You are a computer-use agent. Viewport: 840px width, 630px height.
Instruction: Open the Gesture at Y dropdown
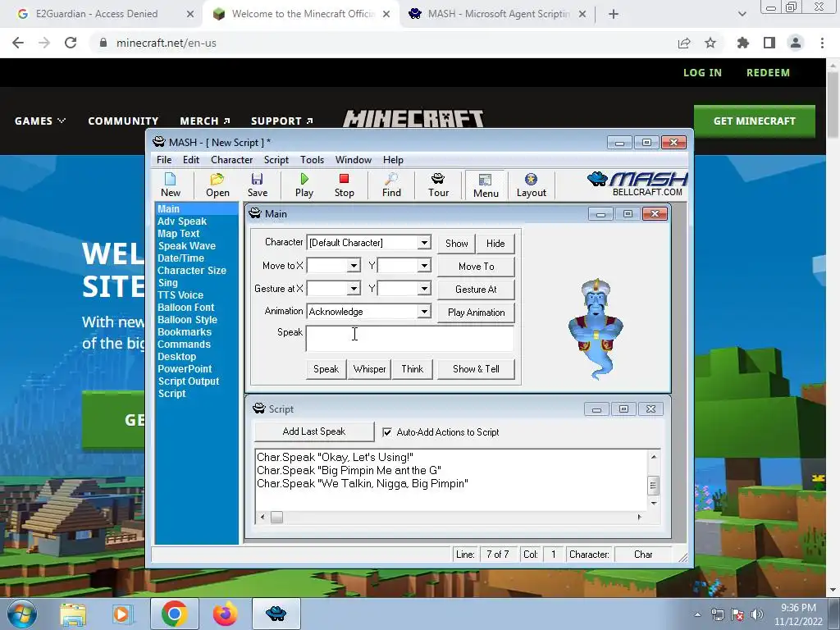[x=424, y=289]
